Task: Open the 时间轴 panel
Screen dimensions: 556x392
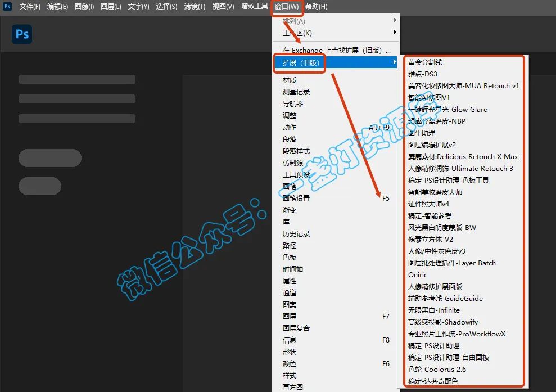Action: pos(336,269)
